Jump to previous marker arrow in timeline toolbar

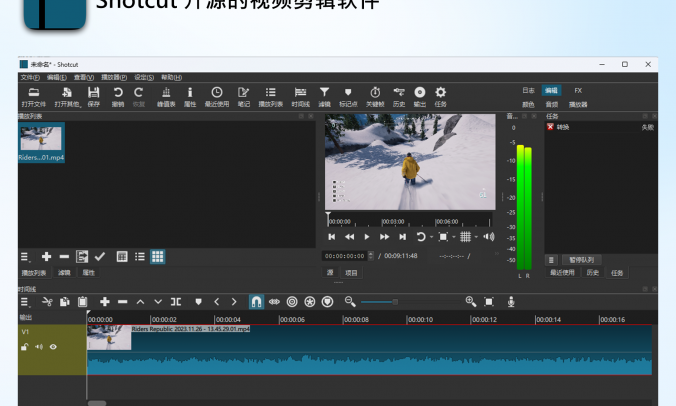(216, 302)
